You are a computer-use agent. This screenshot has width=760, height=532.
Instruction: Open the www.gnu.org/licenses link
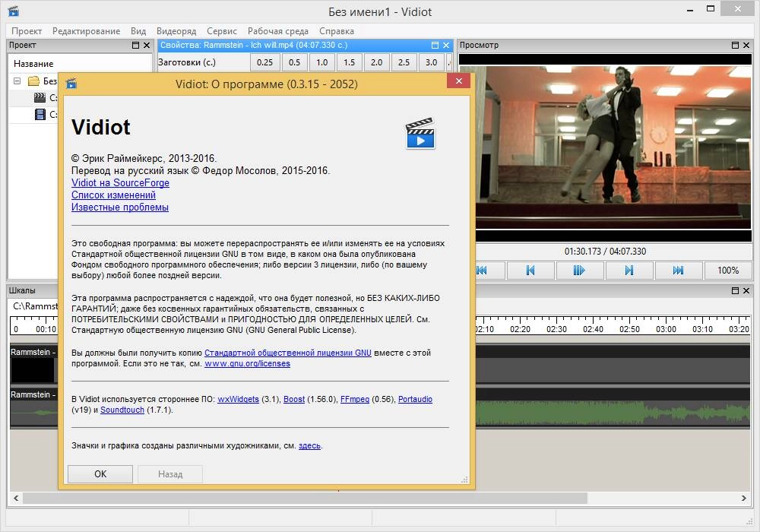click(x=247, y=363)
